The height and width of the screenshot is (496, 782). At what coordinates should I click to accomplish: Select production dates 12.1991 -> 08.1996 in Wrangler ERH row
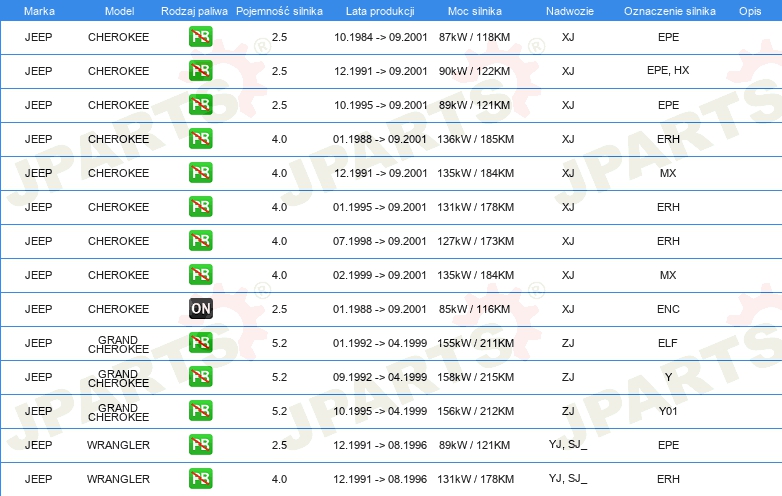tap(380, 479)
